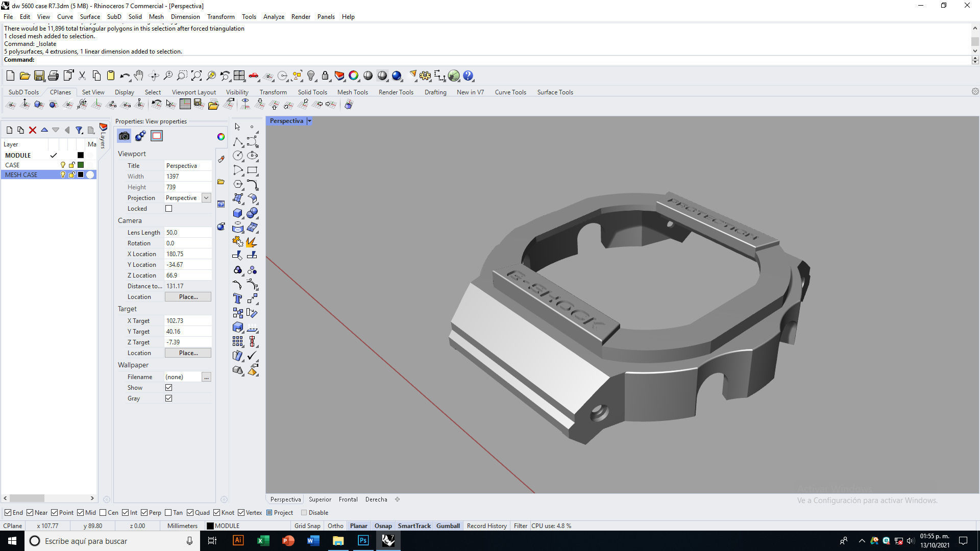Select the Circle tool in left toolbar

[238, 156]
